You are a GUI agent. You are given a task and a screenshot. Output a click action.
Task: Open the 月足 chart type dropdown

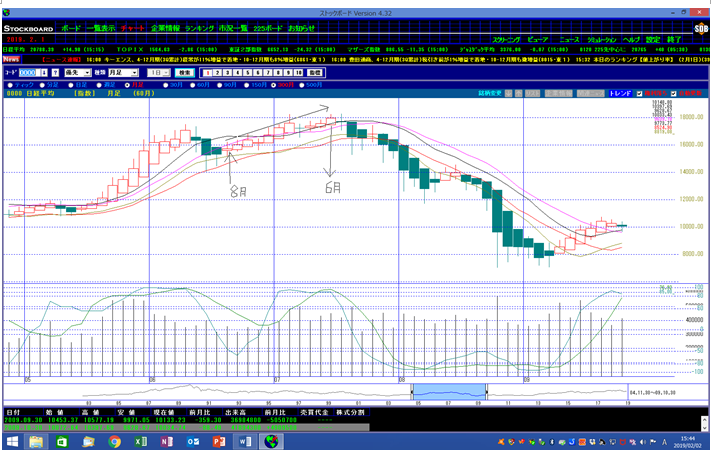click(x=123, y=73)
